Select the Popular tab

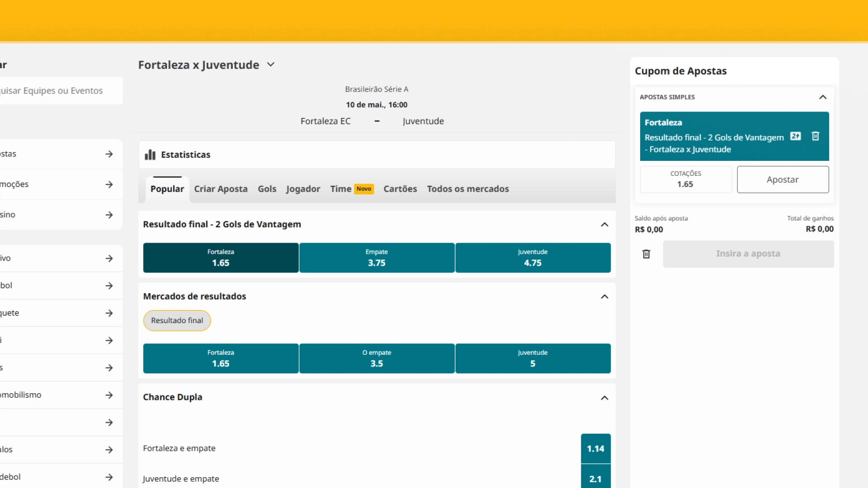(x=167, y=189)
